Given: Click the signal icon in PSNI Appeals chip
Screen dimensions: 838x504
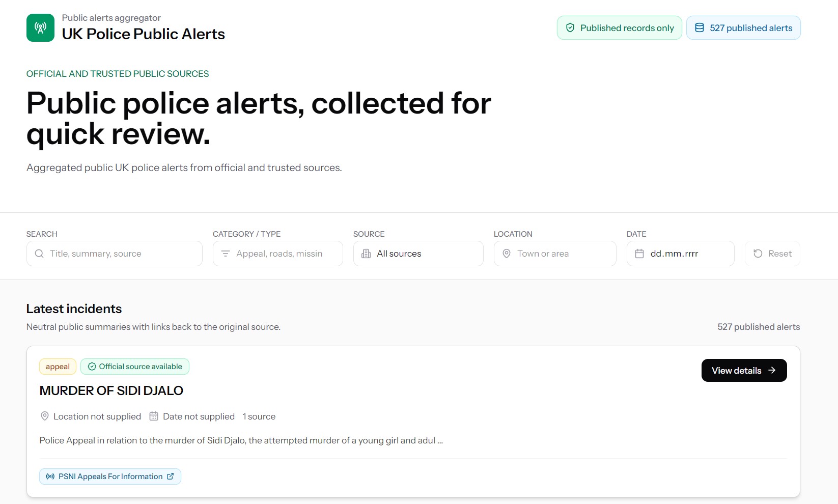Looking at the screenshot, I should click(50, 477).
